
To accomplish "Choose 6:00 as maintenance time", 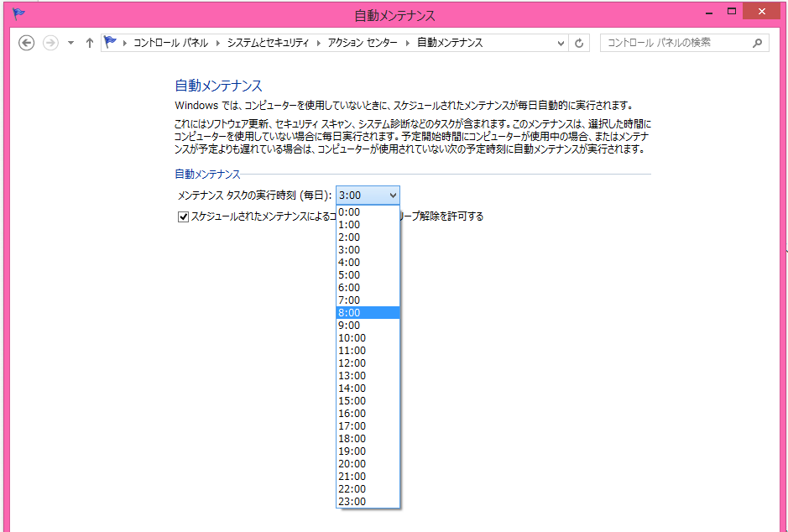I will (x=368, y=287).
